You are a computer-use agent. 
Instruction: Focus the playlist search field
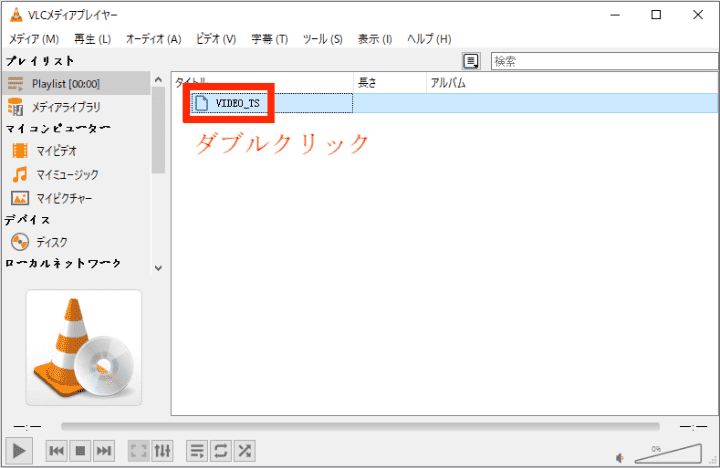[605, 61]
